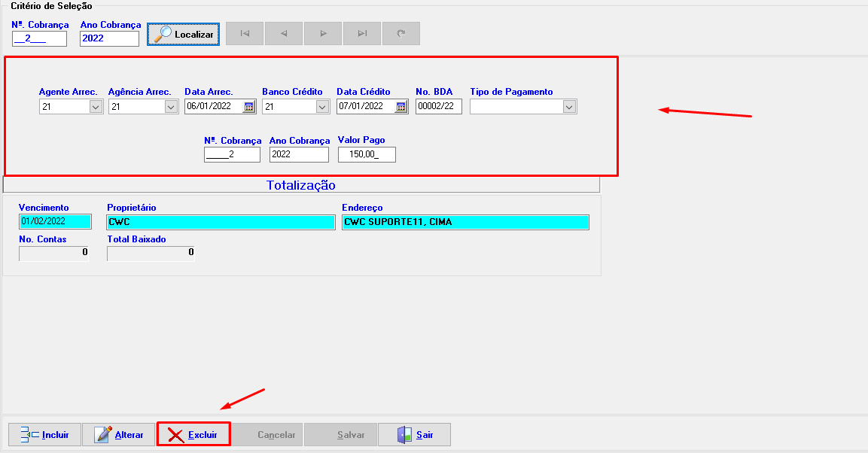
Task: Go to next record arrow
Action: [323, 34]
